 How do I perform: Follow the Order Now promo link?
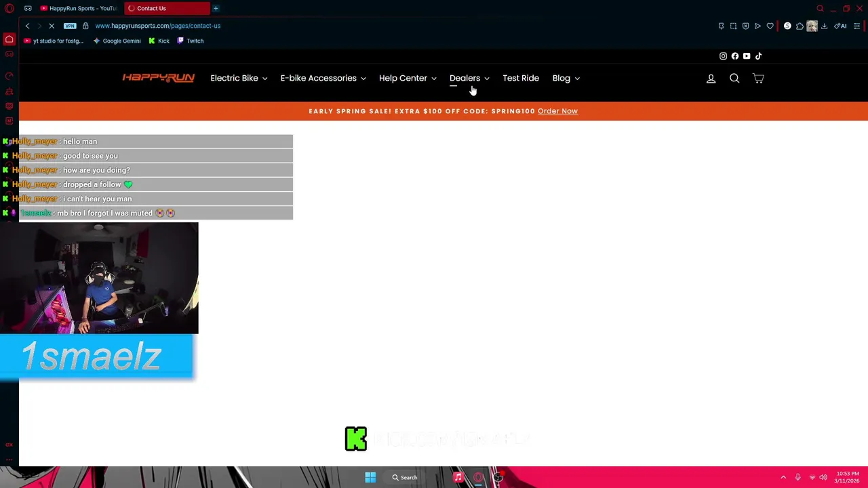557,111
